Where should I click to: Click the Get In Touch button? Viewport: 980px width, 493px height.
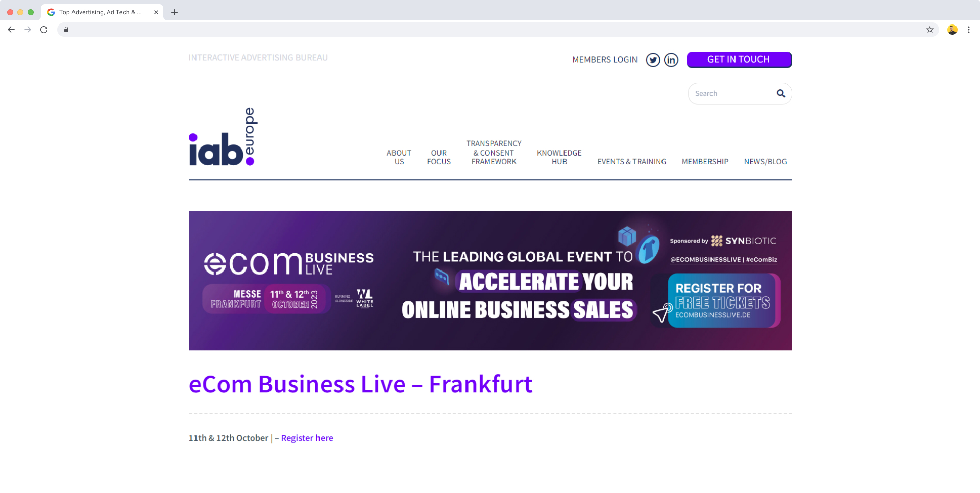[x=739, y=60]
